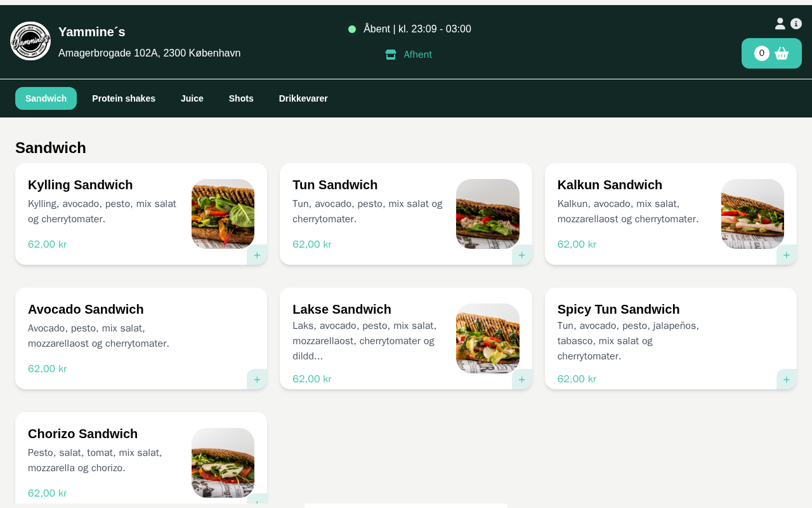The image size is (812, 508).
Task: Add Kylling Sandwich to basket
Action: click(257, 255)
